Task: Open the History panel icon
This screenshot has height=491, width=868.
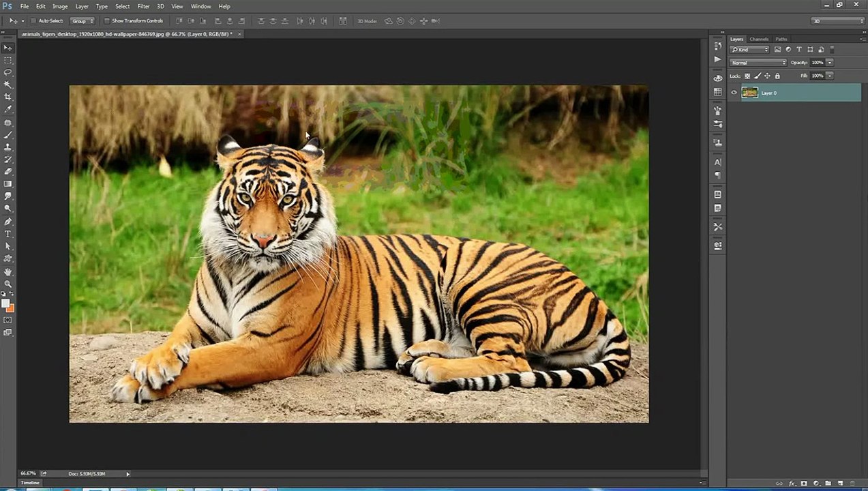Action: click(717, 46)
